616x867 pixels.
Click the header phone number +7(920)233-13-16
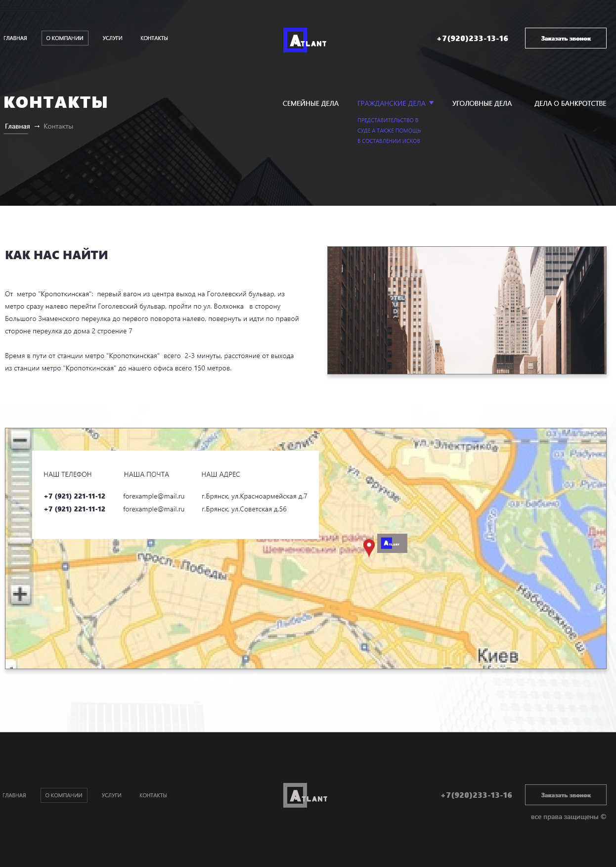(x=472, y=39)
